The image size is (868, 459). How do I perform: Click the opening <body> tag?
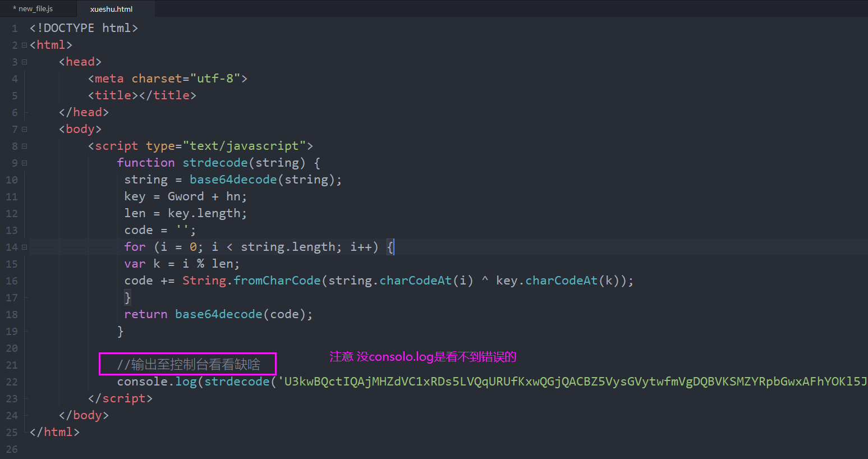tap(80, 129)
